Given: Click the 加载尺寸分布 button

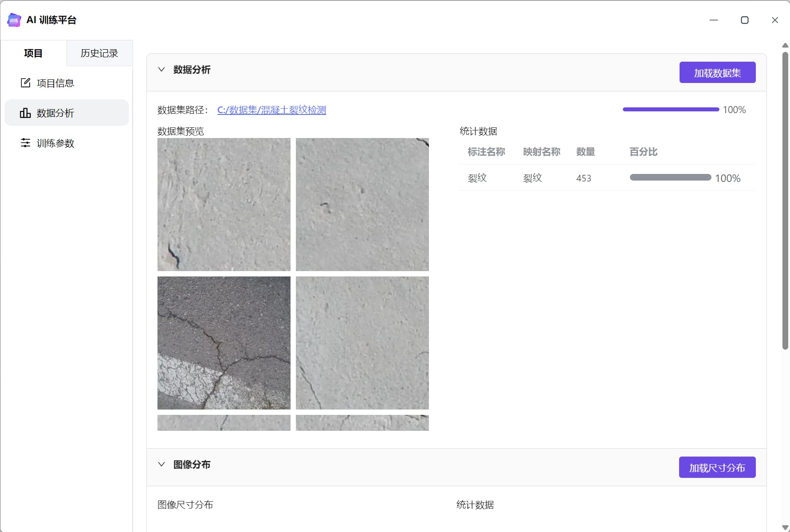Looking at the screenshot, I should pyautogui.click(x=717, y=467).
